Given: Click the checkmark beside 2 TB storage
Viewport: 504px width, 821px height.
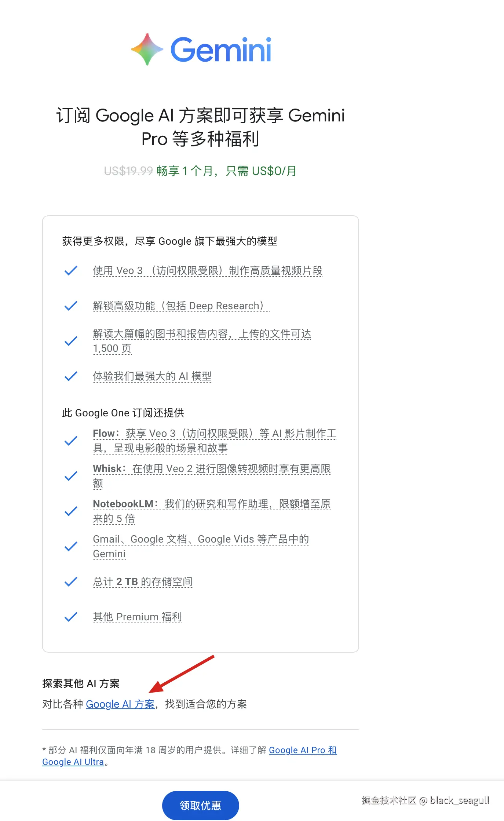Looking at the screenshot, I should click(71, 581).
